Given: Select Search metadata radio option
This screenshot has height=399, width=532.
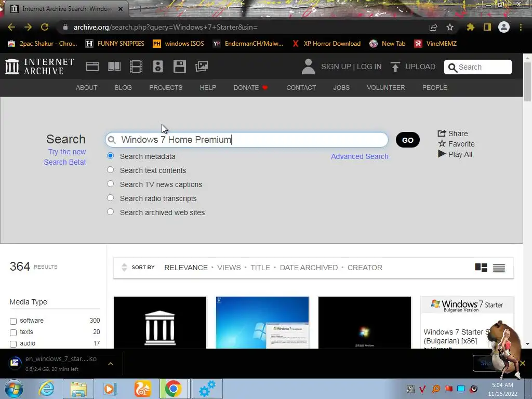Looking at the screenshot, I should [x=110, y=156].
